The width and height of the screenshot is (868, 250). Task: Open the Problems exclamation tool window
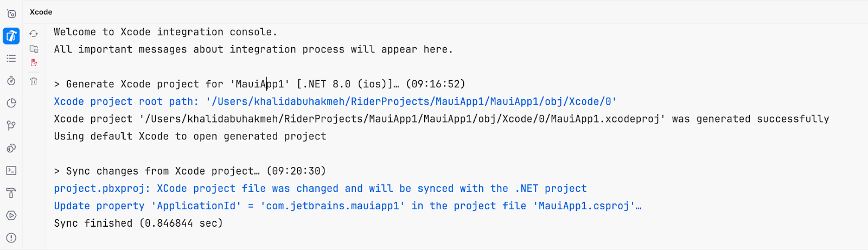point(11,238)
